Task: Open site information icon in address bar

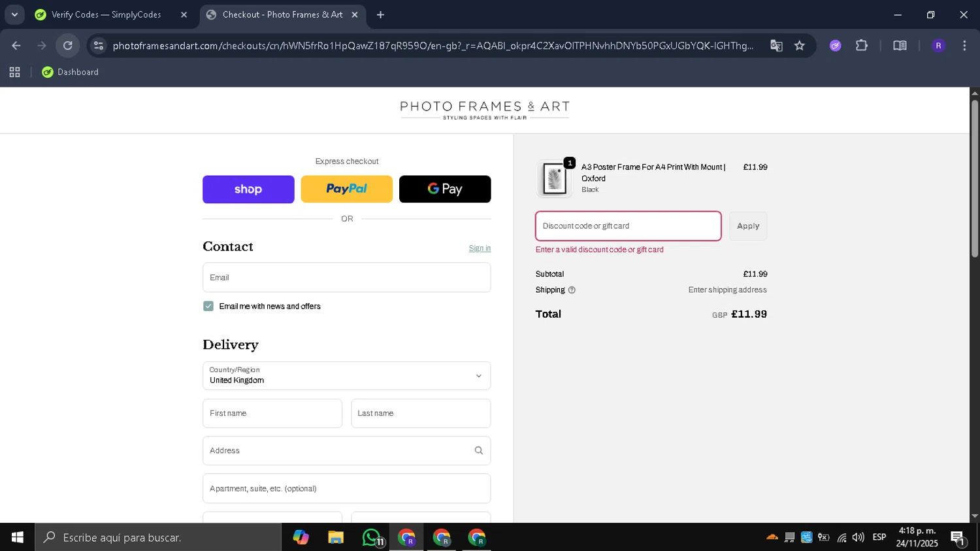Action: (99, 46)
